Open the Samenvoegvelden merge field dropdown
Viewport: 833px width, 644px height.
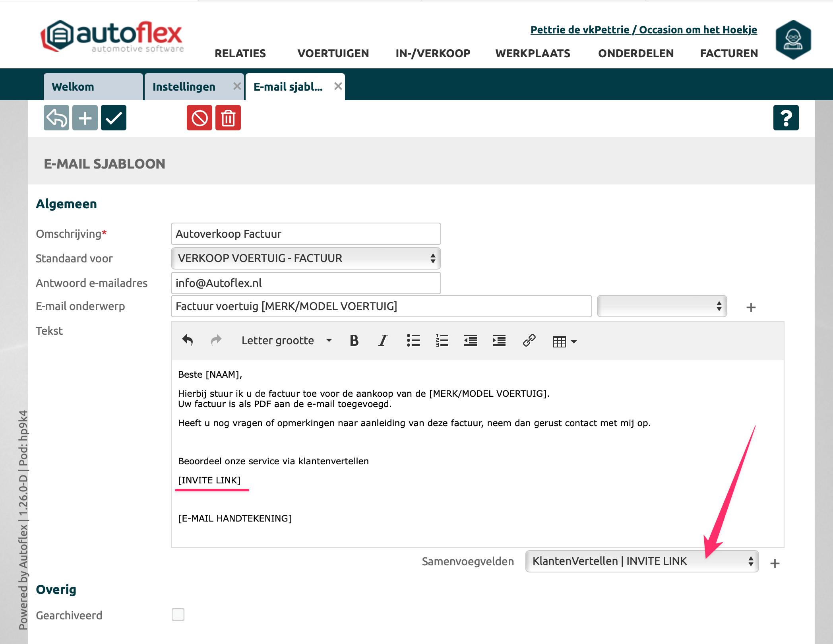pyautogui.click(x=641, y=561)
